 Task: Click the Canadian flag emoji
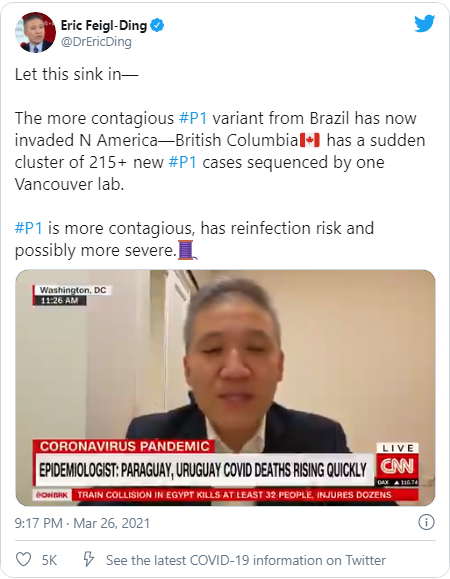pos(310,140)
